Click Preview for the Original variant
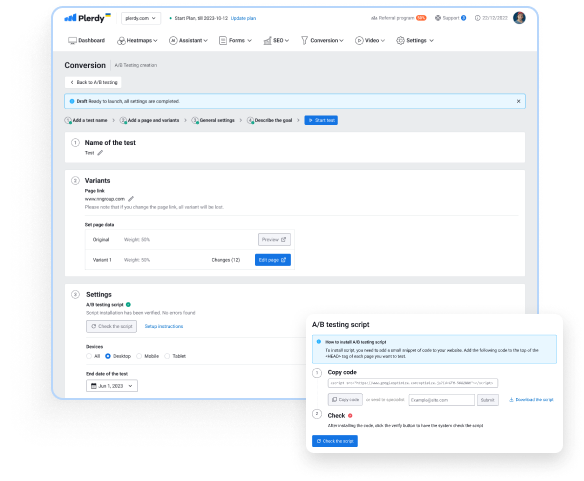This screenshot has height=481, width=584. [274, 240]
